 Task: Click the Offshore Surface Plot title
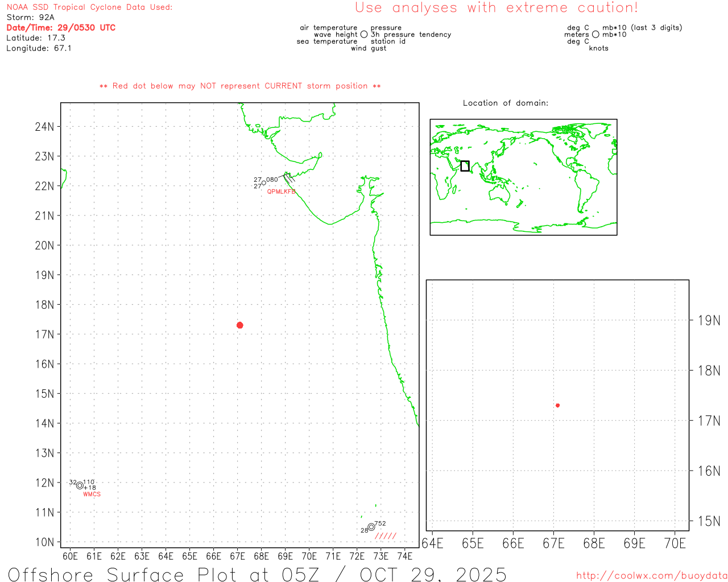click(257, 574)
